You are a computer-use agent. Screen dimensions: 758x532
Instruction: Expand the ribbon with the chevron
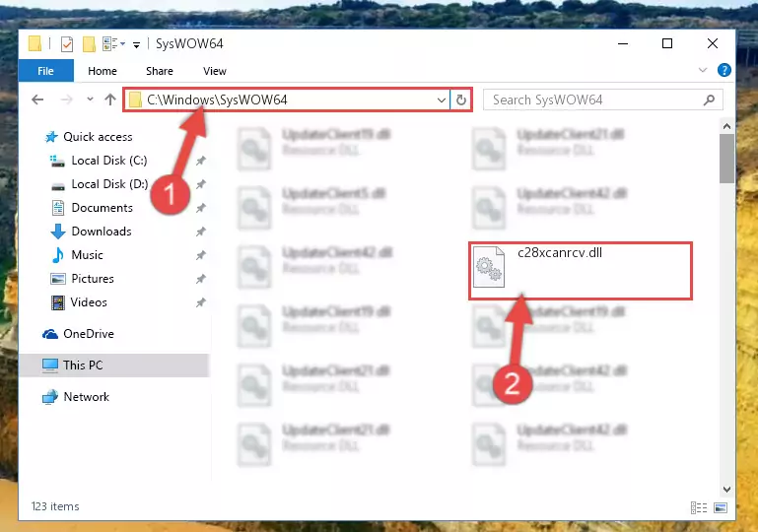(703, 71)
